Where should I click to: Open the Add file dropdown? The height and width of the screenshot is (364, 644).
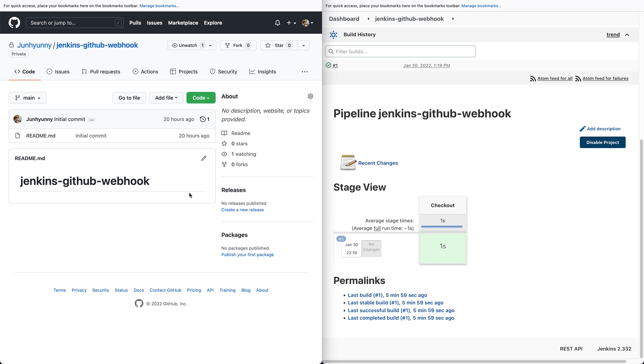click(166, 98)
